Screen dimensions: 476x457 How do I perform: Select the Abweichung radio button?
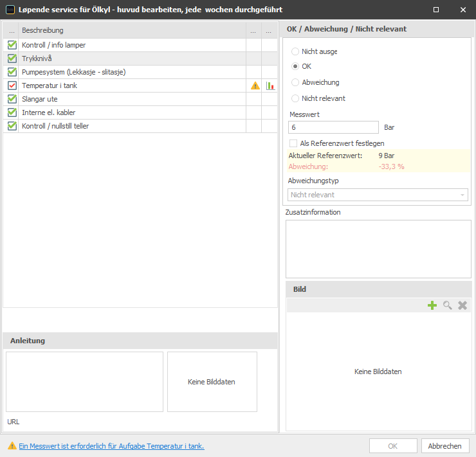(x=295, y=82)
